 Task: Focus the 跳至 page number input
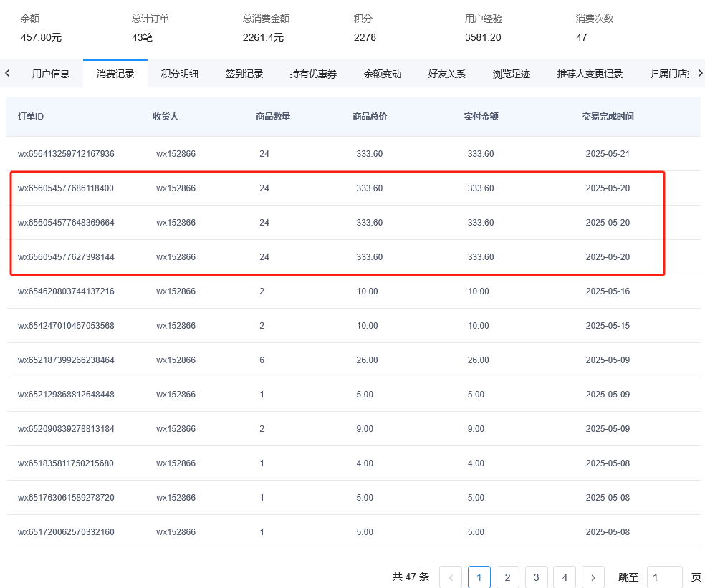click(x=665, y=577)
